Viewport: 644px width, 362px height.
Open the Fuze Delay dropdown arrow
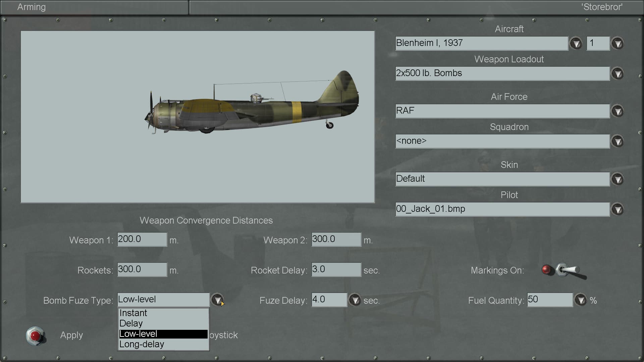click(x=355, y=300)
